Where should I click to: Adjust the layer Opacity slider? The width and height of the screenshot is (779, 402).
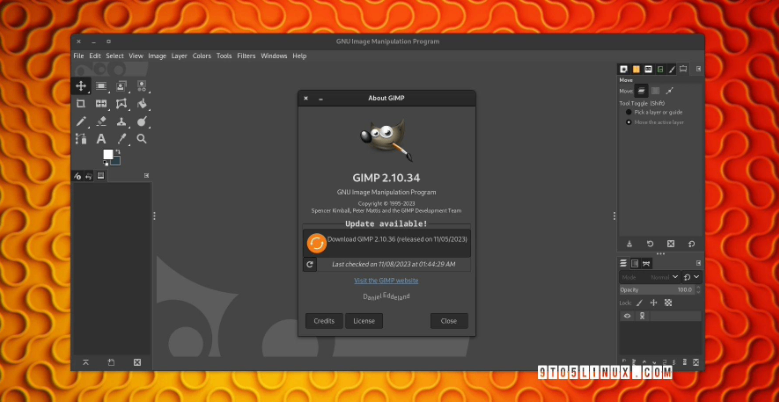(x=657, y=290)
